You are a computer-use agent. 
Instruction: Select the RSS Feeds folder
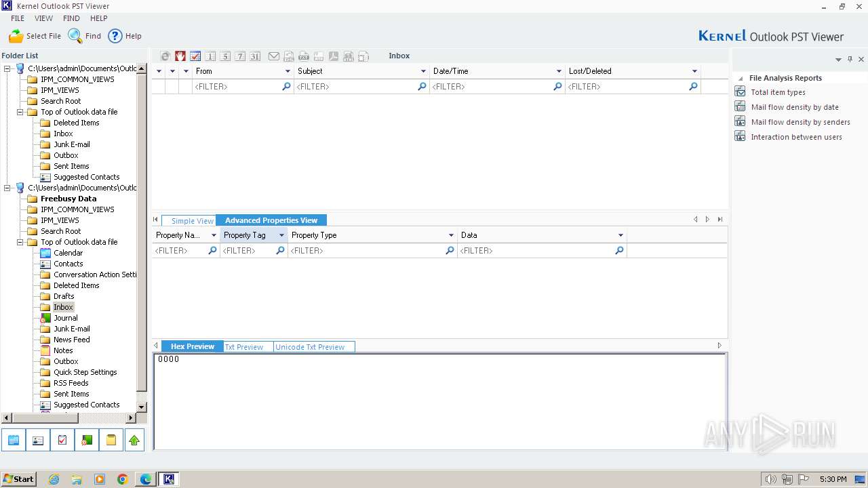pyautogui.click(x=71, y=383)
